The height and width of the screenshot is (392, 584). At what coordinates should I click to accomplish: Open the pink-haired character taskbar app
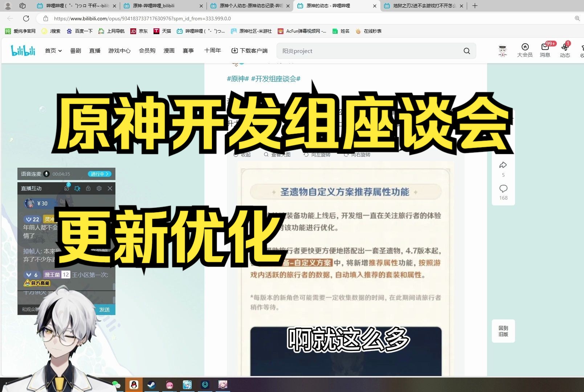[x=170, y=385]
